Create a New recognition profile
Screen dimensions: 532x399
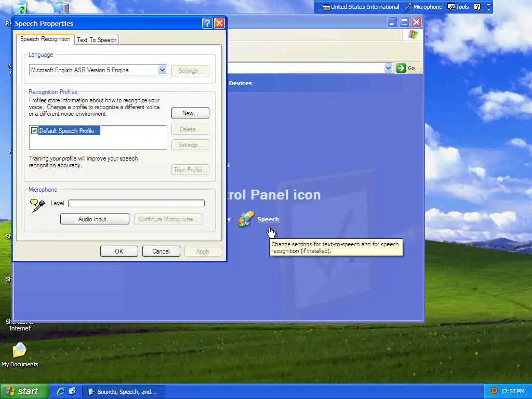tap(190, 113)
